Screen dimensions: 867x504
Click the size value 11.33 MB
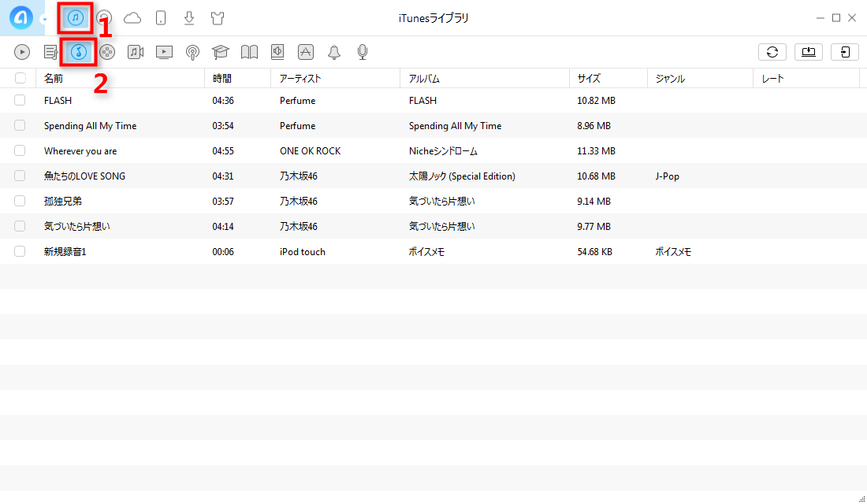click(x=596, y=151)
